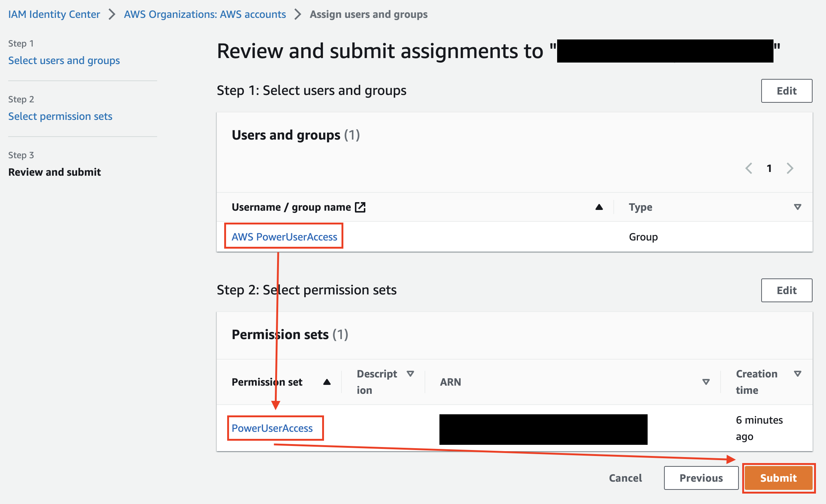Open IAM Identity Center breadcrumb link

point(54,14)
